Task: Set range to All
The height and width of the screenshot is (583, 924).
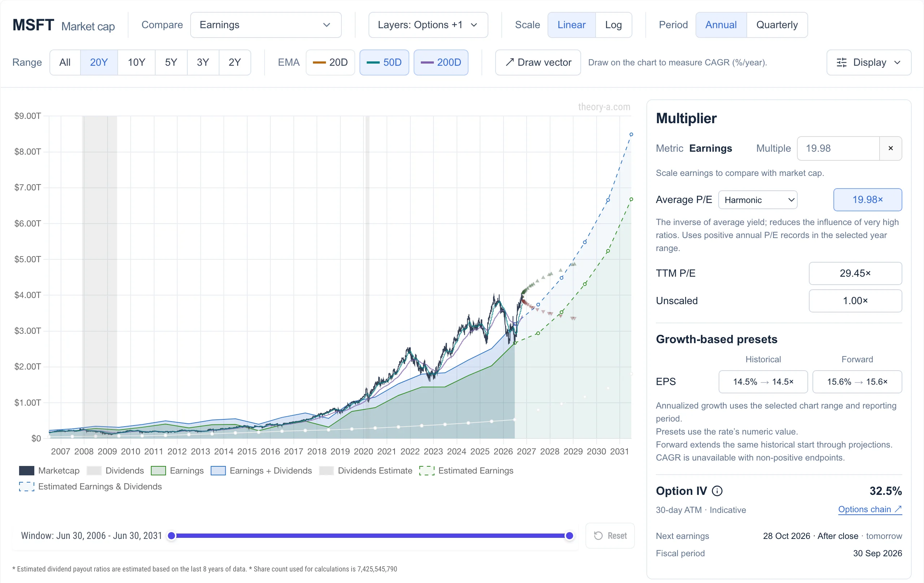Action: click(65, 62)
